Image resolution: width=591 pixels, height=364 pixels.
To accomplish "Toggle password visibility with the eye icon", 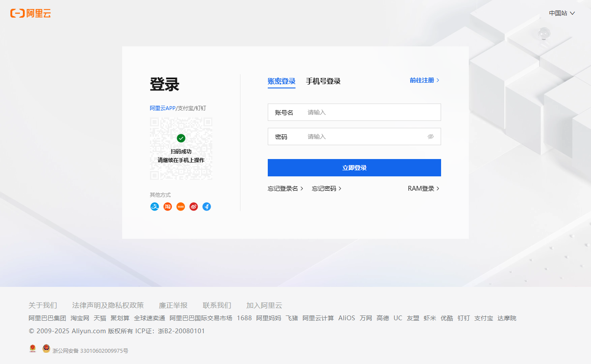I will point(431,136).
